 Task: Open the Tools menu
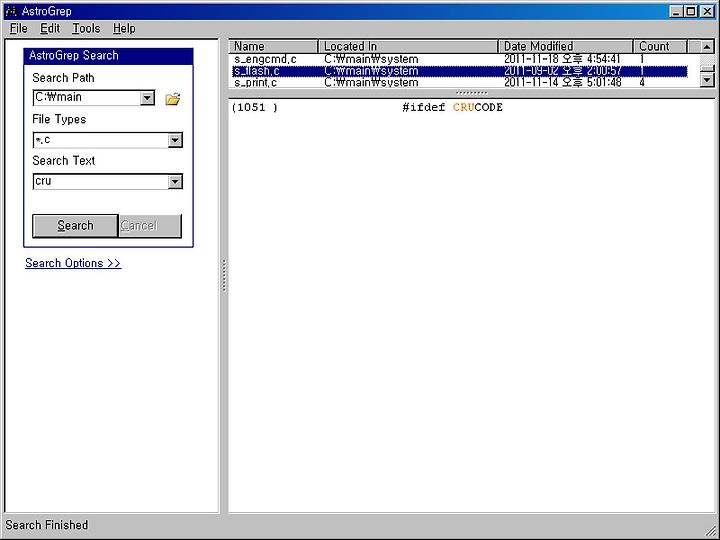(x=86, y=28)
